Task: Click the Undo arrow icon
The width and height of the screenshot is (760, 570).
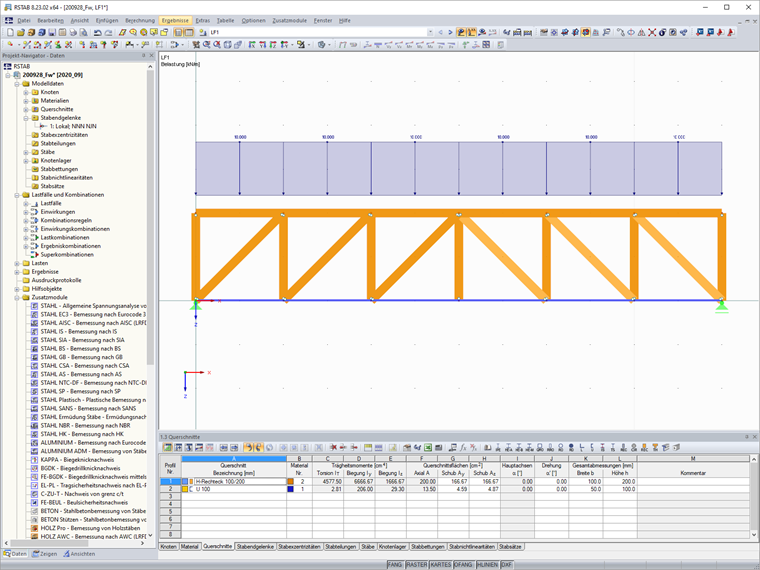Action: tap(97, 32)
